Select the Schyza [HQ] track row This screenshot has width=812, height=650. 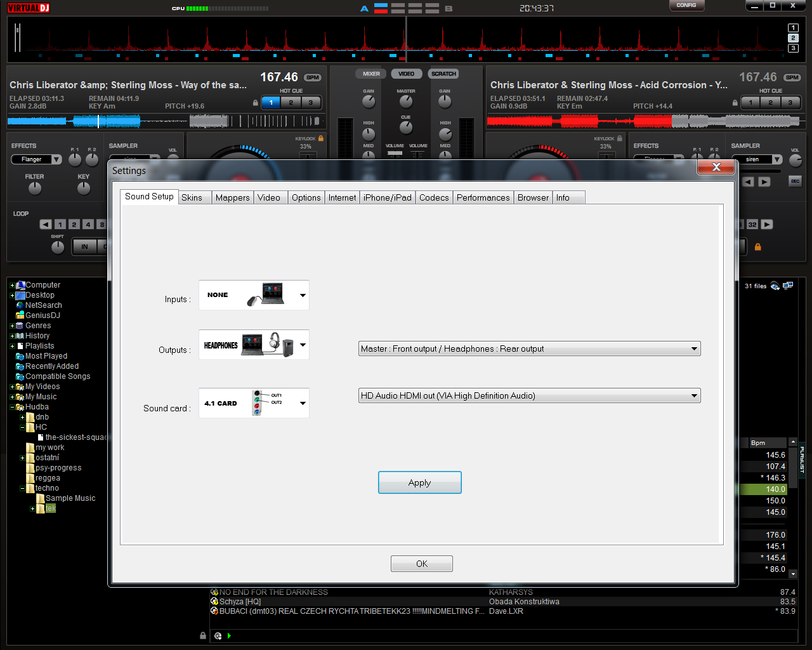click(x=240, y=602)
